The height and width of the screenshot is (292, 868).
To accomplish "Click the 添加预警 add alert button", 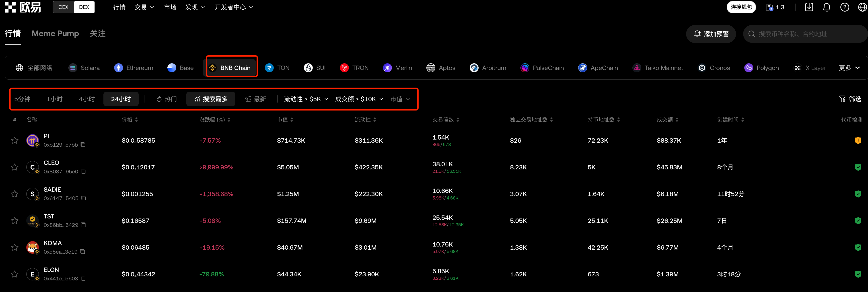I will pos(711,34).
